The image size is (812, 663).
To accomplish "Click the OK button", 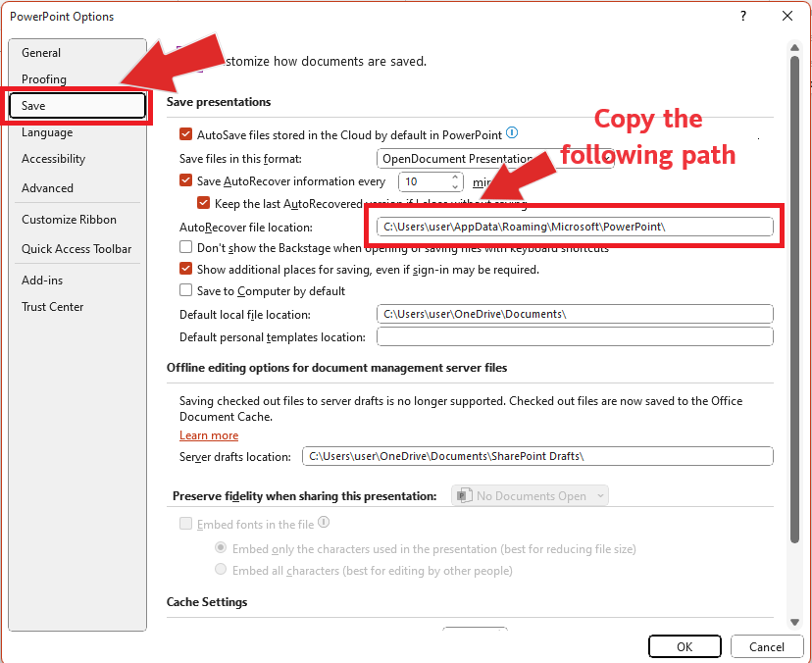I will pos(685,646).
